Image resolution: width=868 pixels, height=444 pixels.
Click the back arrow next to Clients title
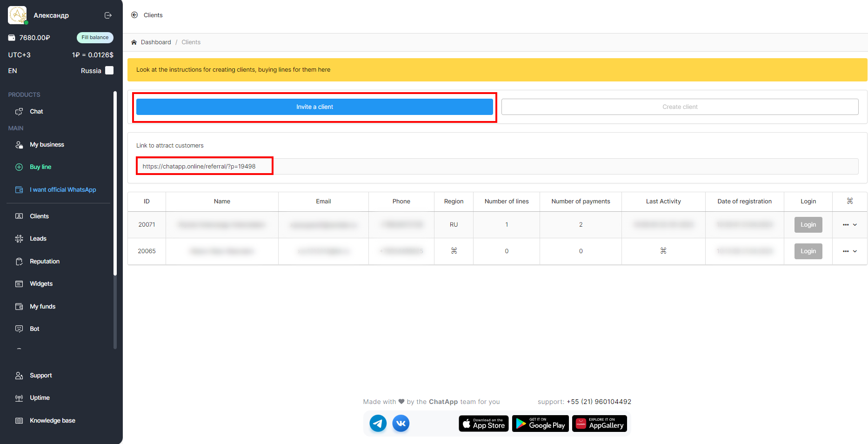tap(134, 15)
